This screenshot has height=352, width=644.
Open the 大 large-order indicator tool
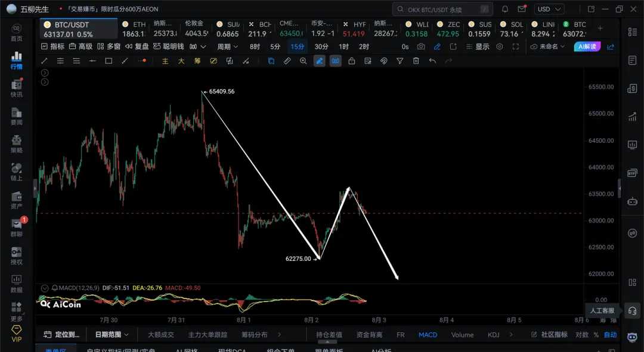click(x=181, y=61)
